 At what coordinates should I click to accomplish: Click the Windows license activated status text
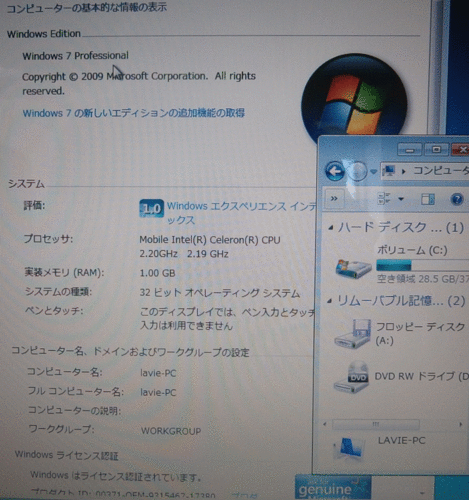116,477
